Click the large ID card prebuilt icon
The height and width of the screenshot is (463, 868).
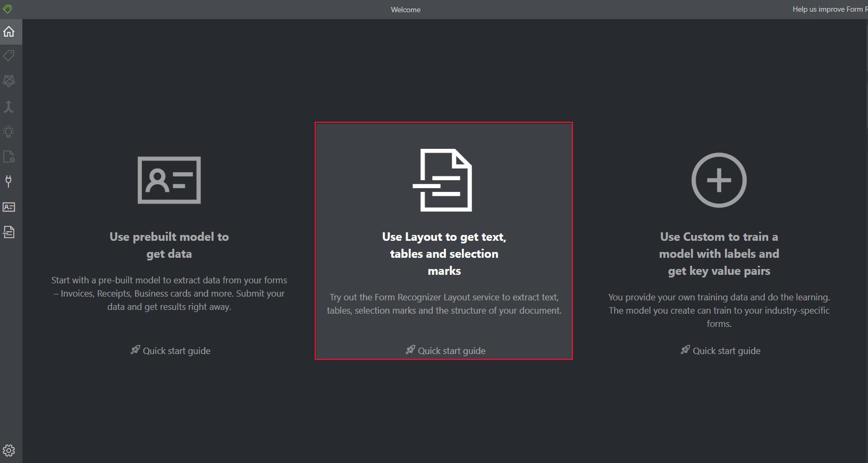169,180
